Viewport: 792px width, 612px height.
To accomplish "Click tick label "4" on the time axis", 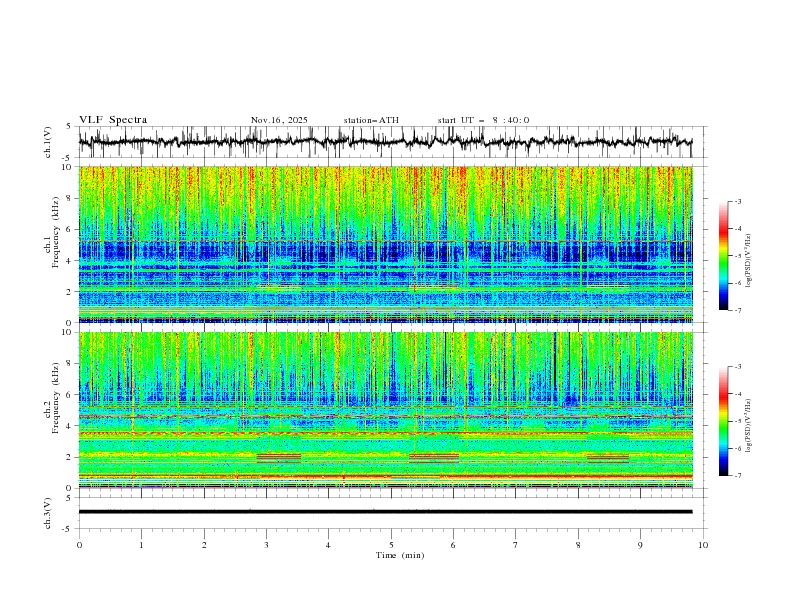I will (328, 545).
